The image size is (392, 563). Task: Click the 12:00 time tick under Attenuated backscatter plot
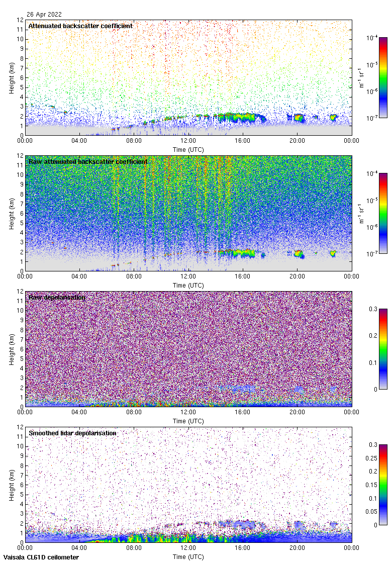[188, 140]
